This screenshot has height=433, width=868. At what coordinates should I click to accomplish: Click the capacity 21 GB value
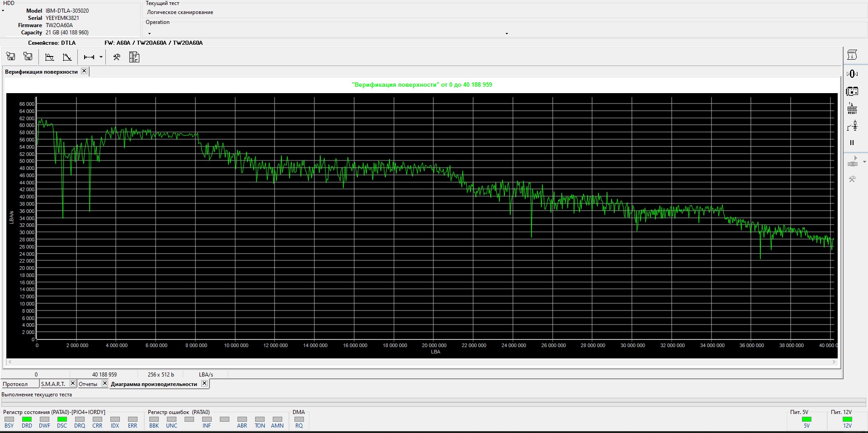[67, 33]
